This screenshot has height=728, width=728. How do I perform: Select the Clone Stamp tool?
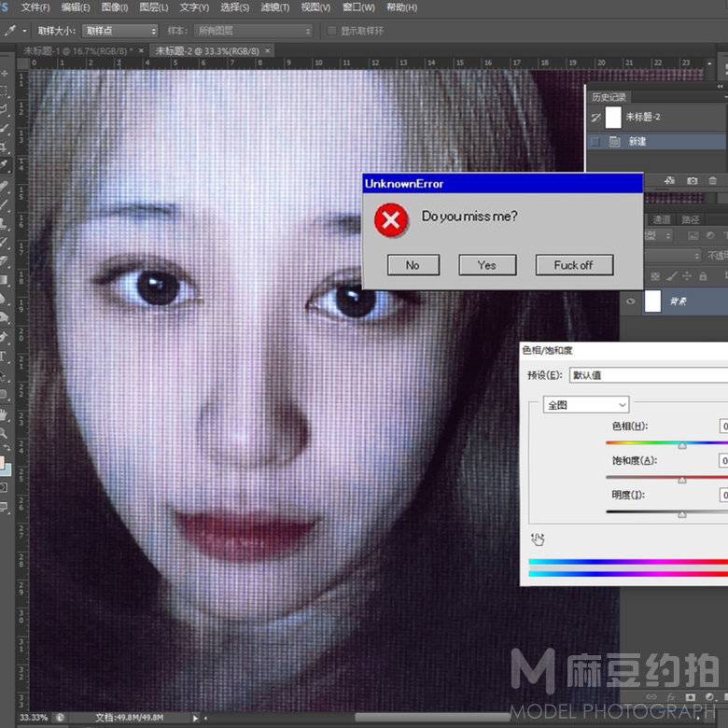coord(4,222)
